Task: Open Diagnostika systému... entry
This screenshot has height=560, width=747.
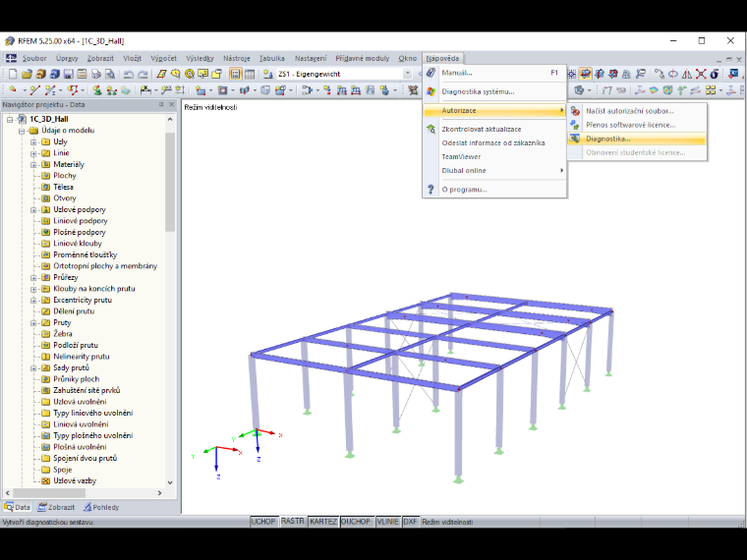Action: [x=494, y=92]
